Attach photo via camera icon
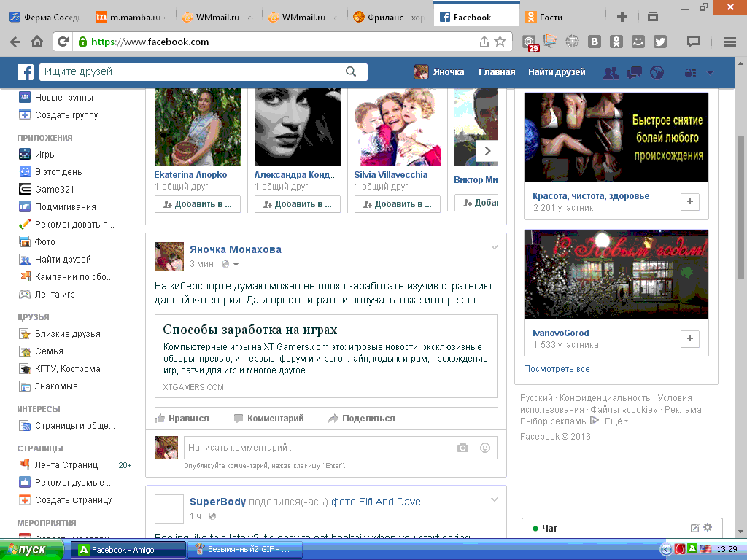 [462, 448]
